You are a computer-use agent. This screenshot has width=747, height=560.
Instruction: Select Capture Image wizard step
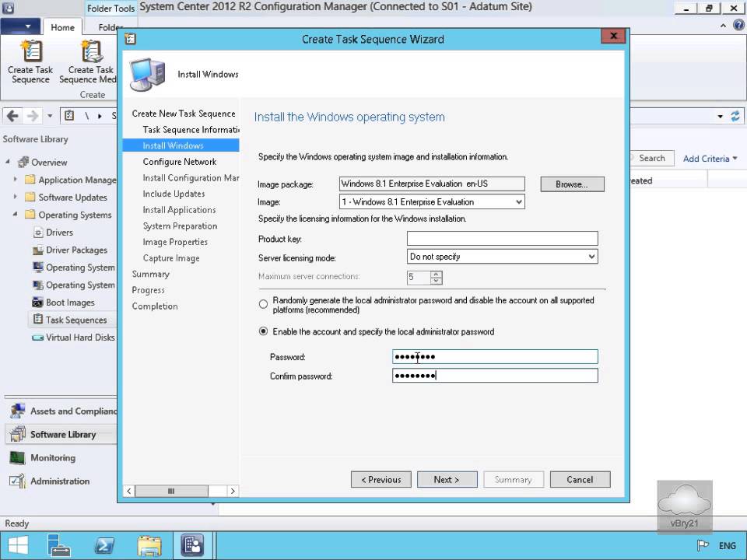point(171,258)
